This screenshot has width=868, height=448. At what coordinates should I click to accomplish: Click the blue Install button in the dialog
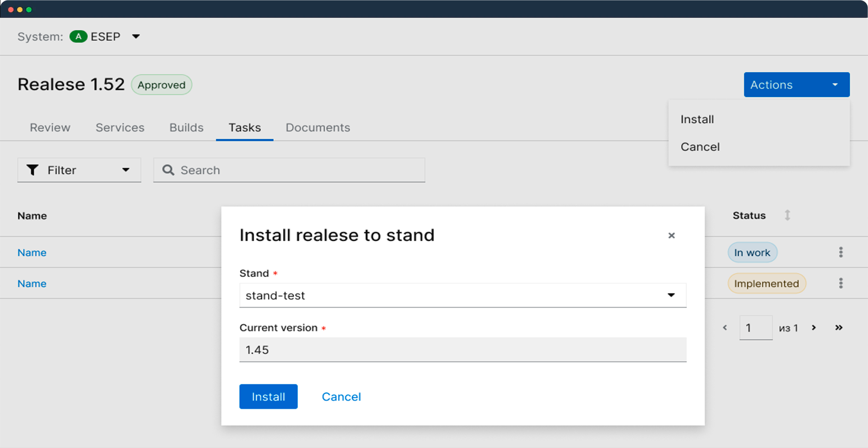click(x=268, y=397)
